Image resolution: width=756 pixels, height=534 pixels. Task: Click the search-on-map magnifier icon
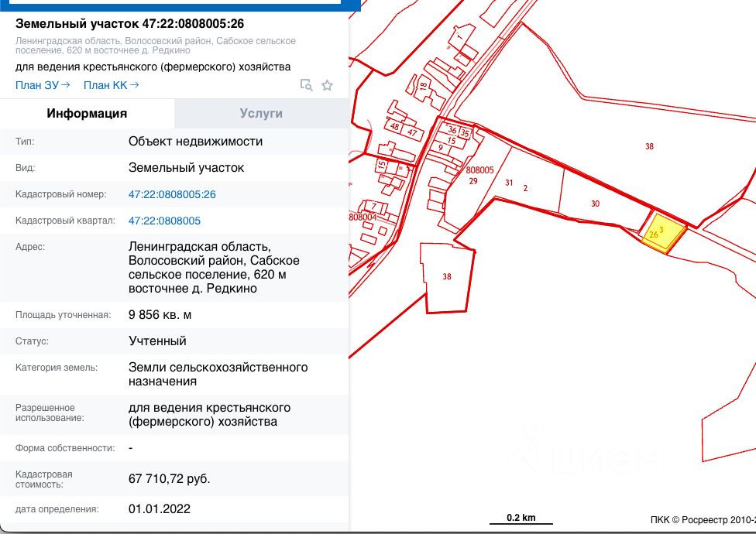click(307, 85)
